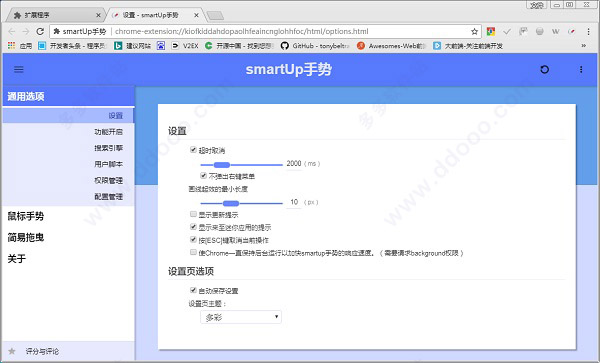Open 搜索引擎 in the sidebar
This screenshot has width=600, height=363.
68,148
